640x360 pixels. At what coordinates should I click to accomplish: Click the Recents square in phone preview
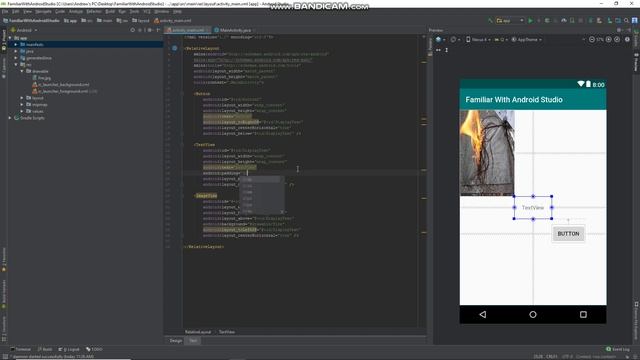(x=583, y=314)
